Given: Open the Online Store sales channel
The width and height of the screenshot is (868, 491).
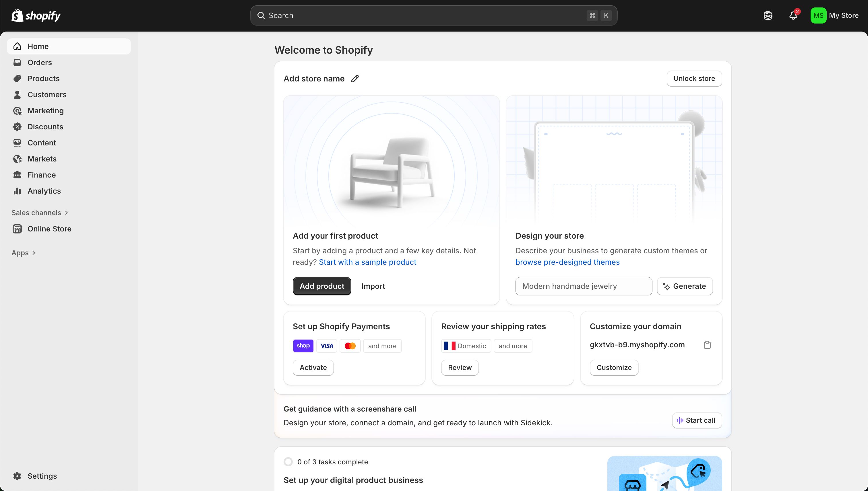Looking at the screenshot, I should (50, 229).
